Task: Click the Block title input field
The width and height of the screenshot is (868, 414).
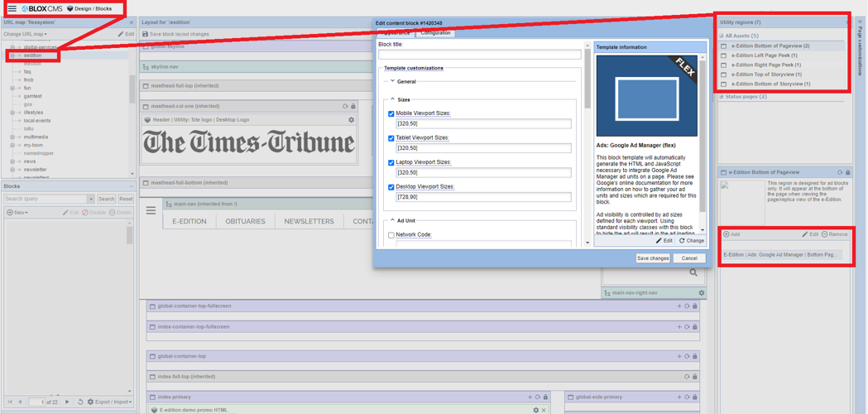Action: coord(480,55)
